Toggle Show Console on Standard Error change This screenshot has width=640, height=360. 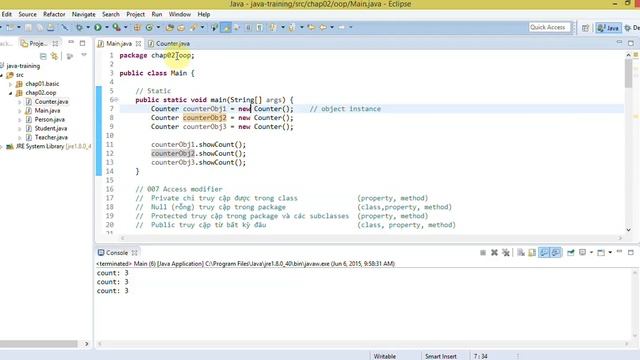click(556, 253)
